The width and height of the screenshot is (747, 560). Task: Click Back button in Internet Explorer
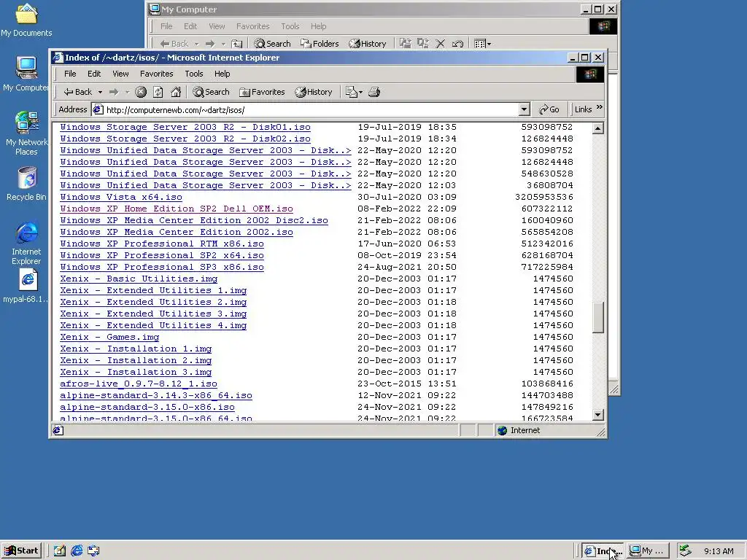click(x=78, y=92)
